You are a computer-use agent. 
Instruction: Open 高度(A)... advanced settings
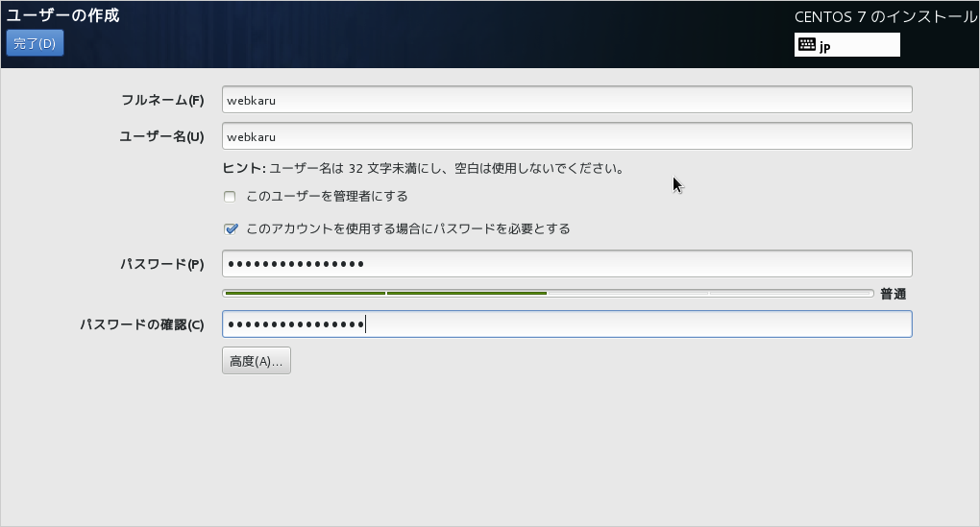click(257, 361)
